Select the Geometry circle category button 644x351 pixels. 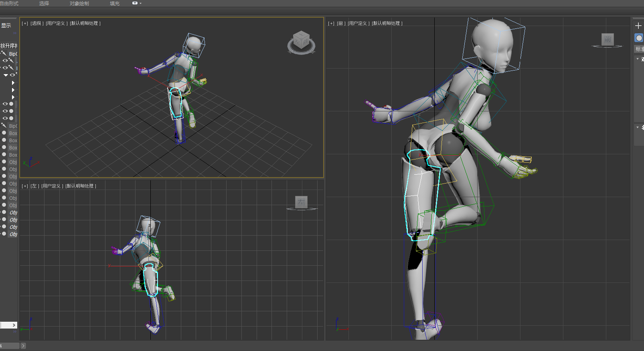coord(639,38)
